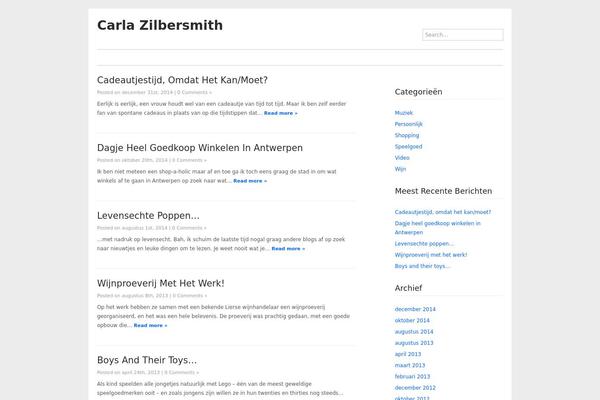
Task: Read more of the Levensechte Poppen post
Action: pyautogui.click(x=288, y=249)
